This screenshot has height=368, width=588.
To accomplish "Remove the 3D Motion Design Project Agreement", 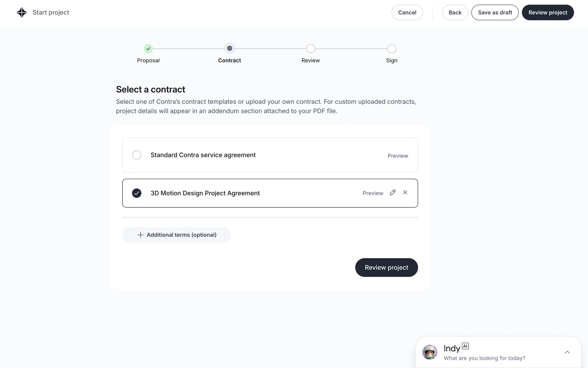I will (x=405, y=193).
